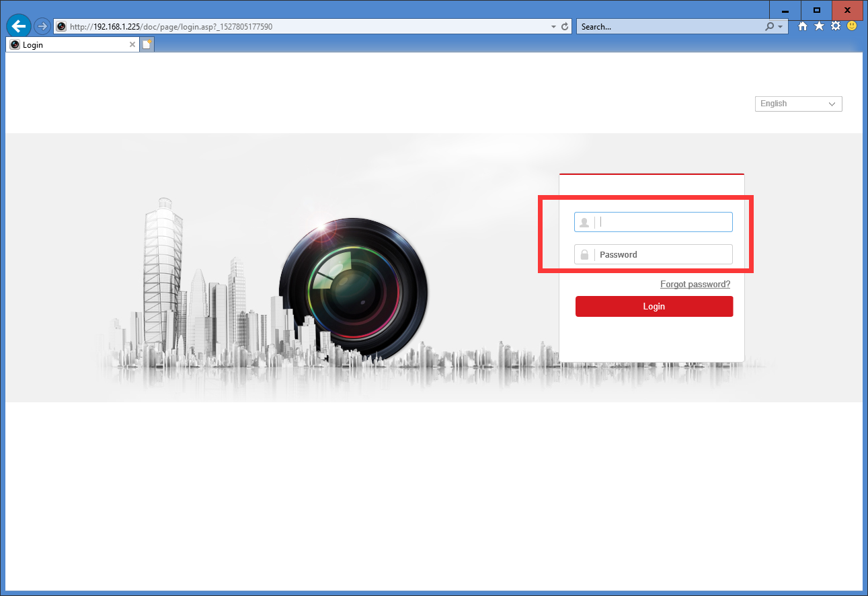Image resolution: width=868 pixels, height=596 pixels.
Task: Open the Tools gear icon
Action: pyautogui.click(x=836, y=26)
